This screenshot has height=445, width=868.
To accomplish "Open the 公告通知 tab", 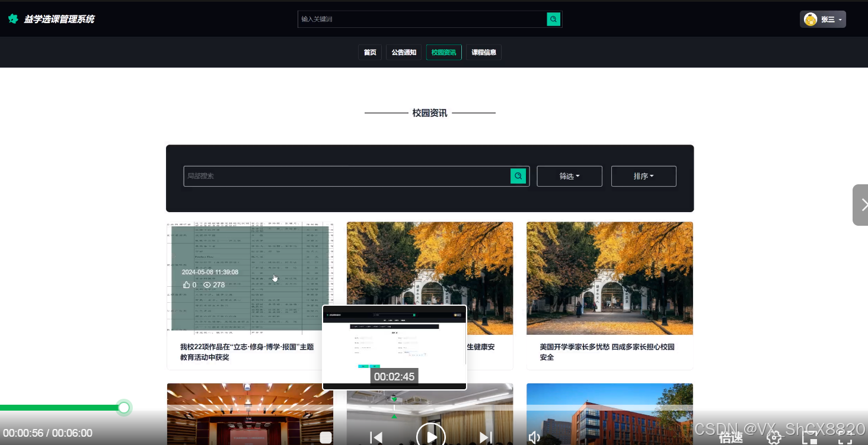I will (404, 52).
